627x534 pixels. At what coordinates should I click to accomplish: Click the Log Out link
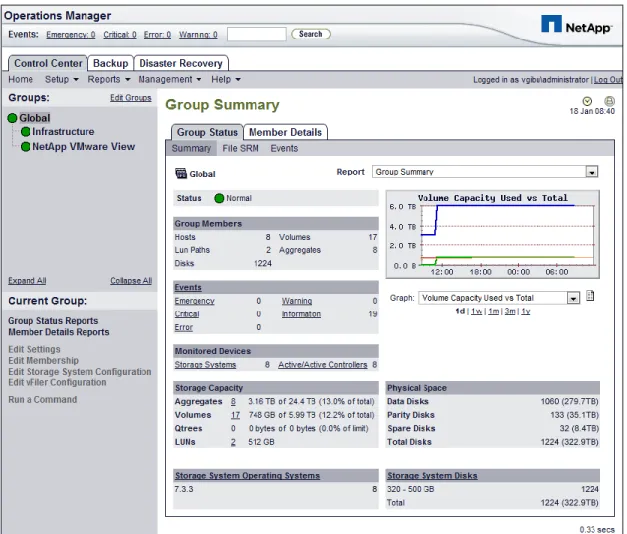608,80
